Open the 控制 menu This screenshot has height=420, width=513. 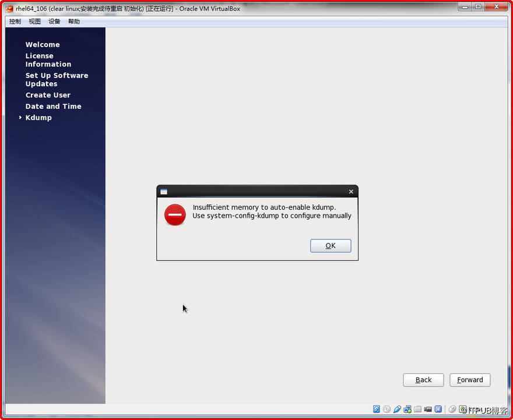tap(15, 22)
